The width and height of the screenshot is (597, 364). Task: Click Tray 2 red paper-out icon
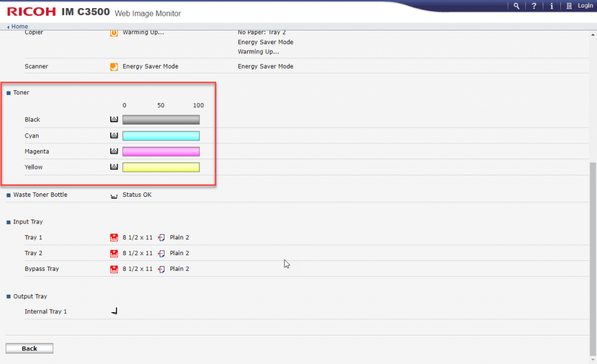point(114,253)
